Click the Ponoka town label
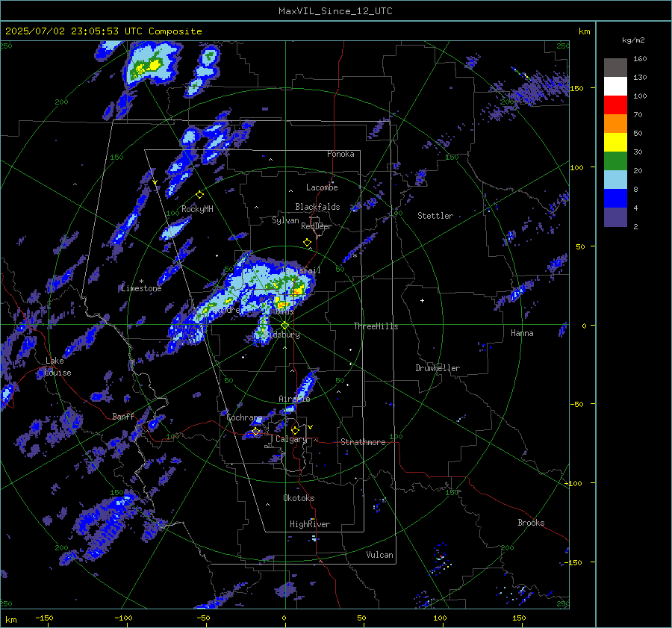The width and height of the screenshot is (672, 628). pos(340,154)
